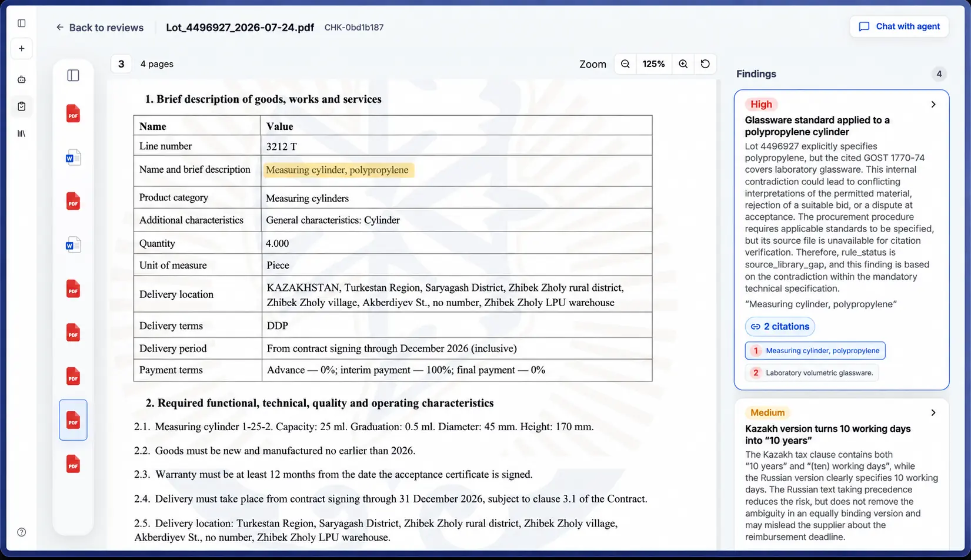Open Chat with agent
Screen dimensions: 971x560
899,26
